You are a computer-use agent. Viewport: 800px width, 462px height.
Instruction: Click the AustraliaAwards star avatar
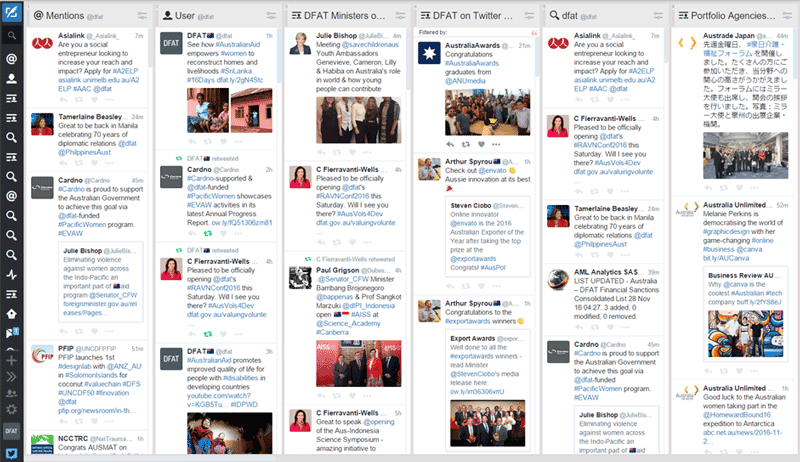click(x=429, y=53)
